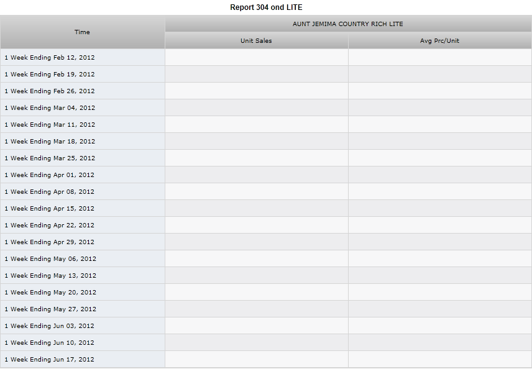The height and width of the screenshot is (392, 532).
Task: Click the Avg Prc/Unit column header
Action: [x=440, y=40]
